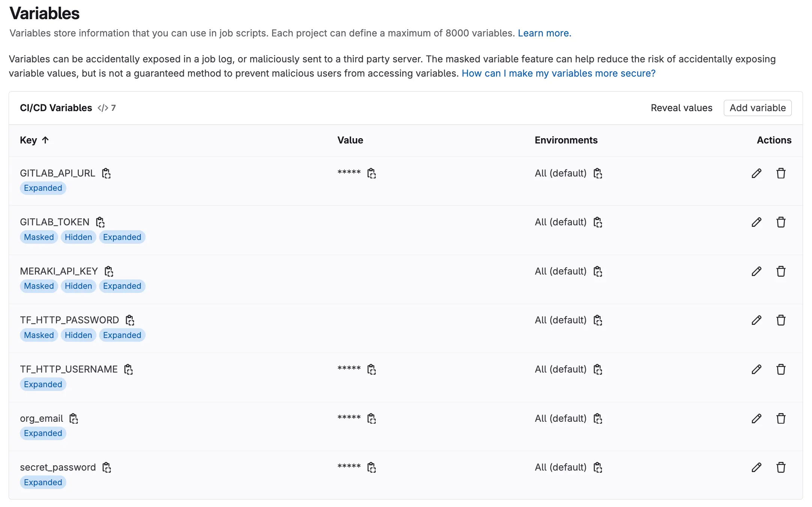The image size is (812, 507).
Task: Delete the secret_password variable
Action: 781,468
